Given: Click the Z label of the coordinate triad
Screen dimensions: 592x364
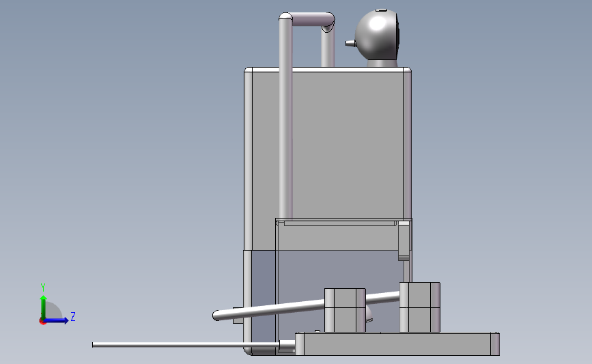Looking at the screenshot, I should [73, 316].
